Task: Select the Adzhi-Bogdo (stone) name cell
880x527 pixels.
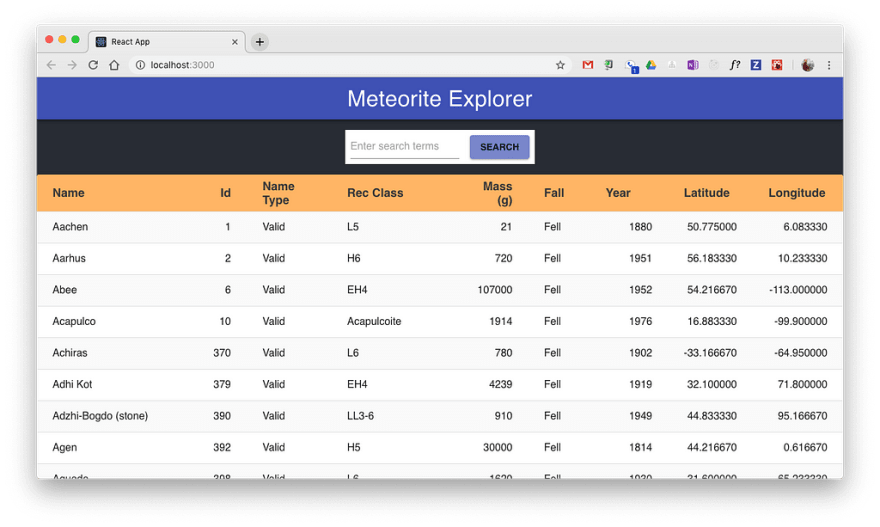Action: point(100,416)
